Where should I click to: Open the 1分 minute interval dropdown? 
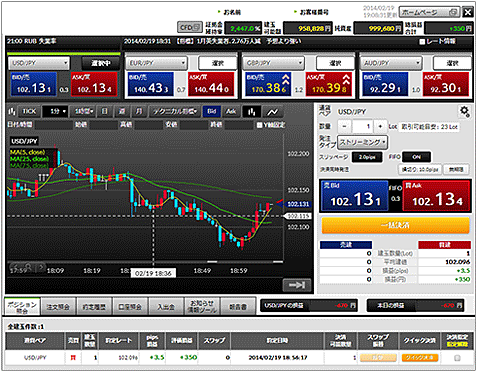click(x=55, y=112)
